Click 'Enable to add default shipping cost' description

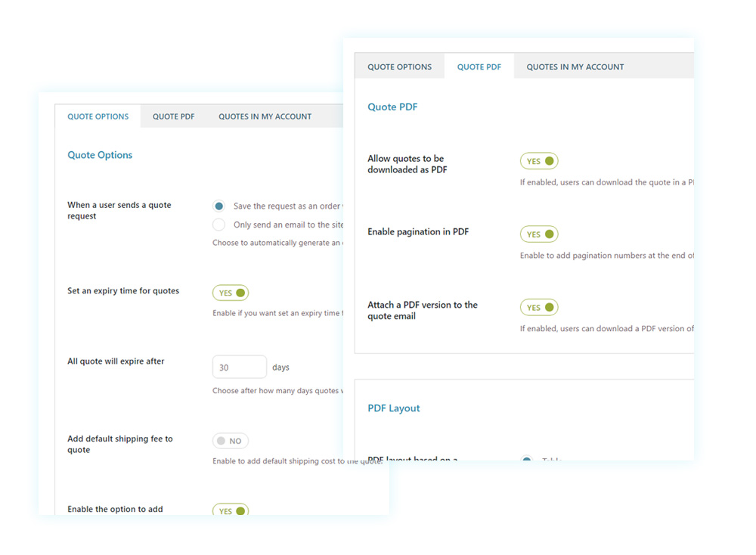297,461
